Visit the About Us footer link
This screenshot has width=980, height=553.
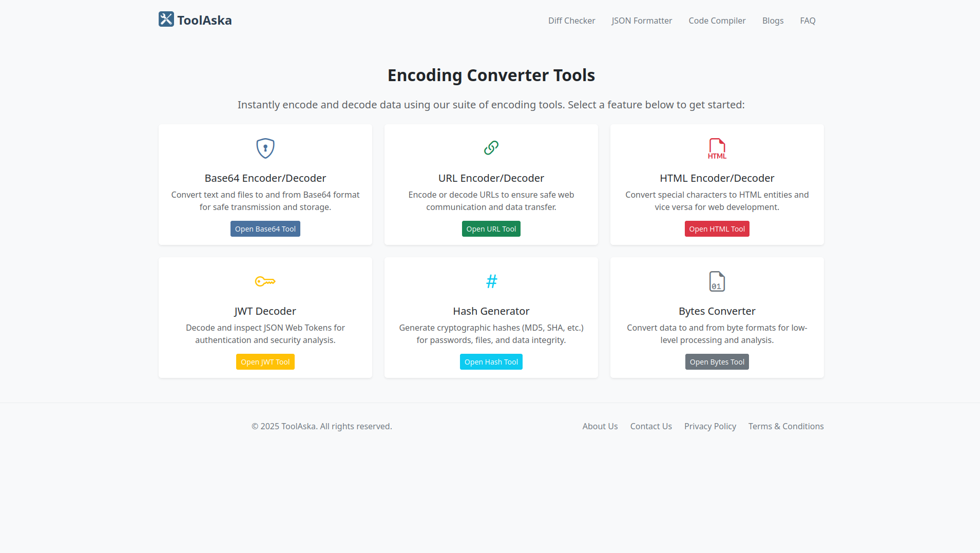point(600,426)
